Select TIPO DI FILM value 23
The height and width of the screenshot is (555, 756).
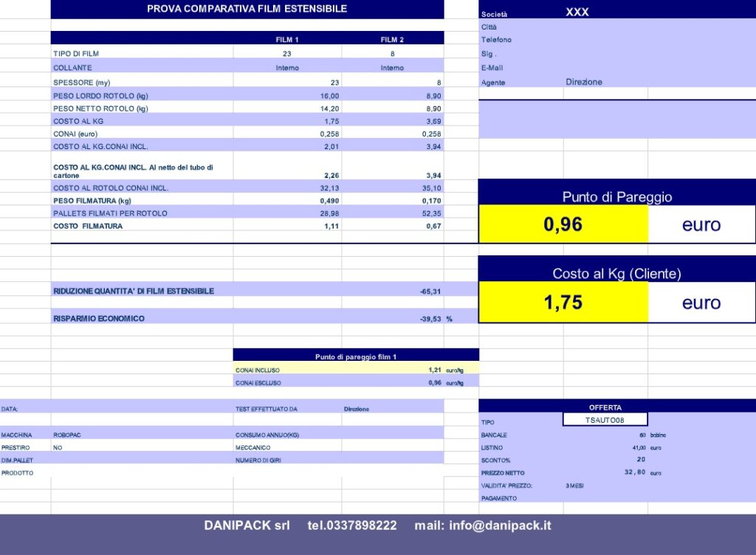tap(286, 54)
